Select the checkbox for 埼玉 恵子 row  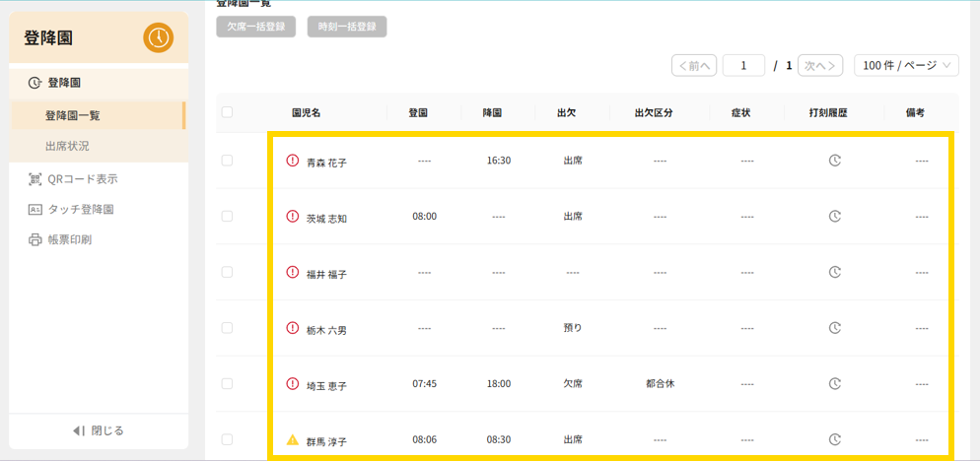[x=228, y=383]
